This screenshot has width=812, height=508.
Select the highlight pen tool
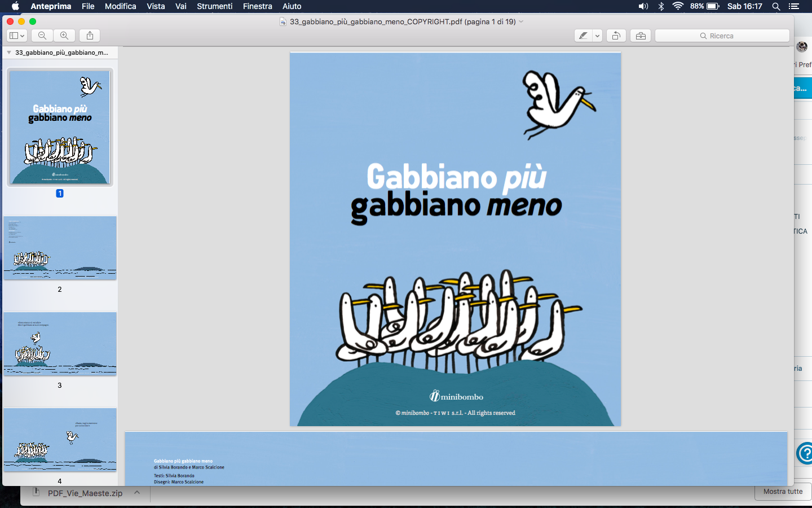click(583, 36)
